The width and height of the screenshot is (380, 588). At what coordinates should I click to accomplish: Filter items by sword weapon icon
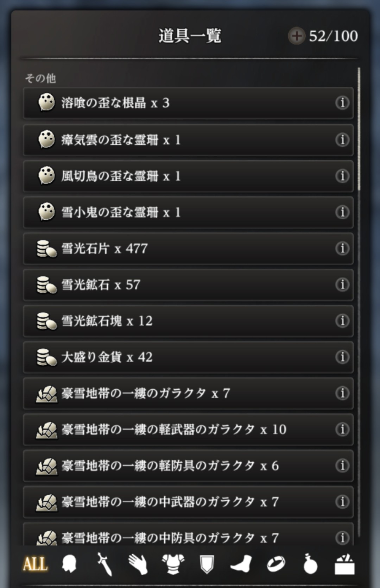104,564
